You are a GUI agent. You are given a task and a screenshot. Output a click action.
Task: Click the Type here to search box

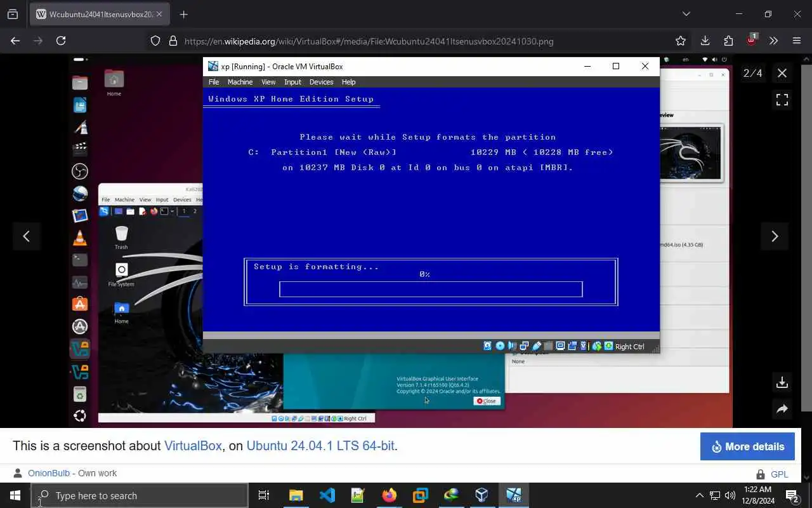click(x=140, y=496)
